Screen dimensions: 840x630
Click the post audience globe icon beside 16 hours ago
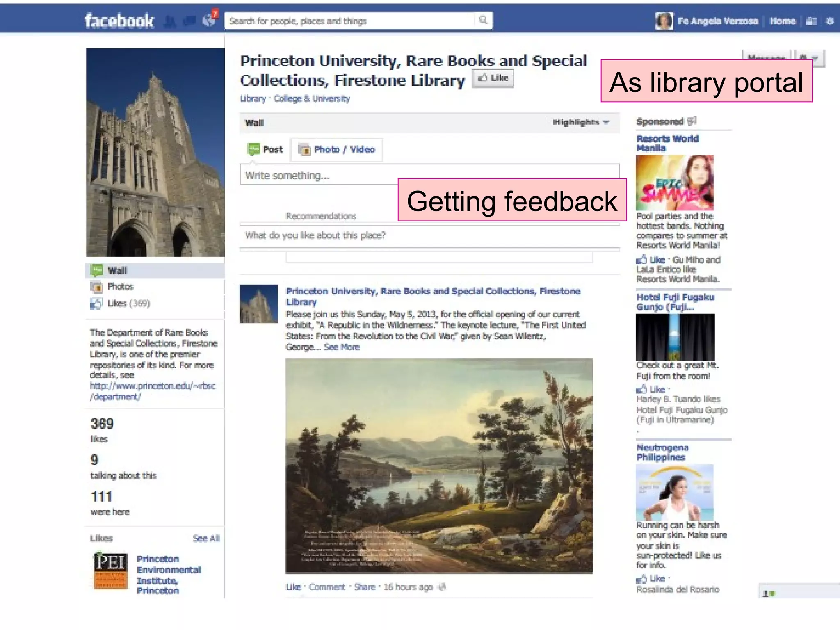tap(442, 587)
